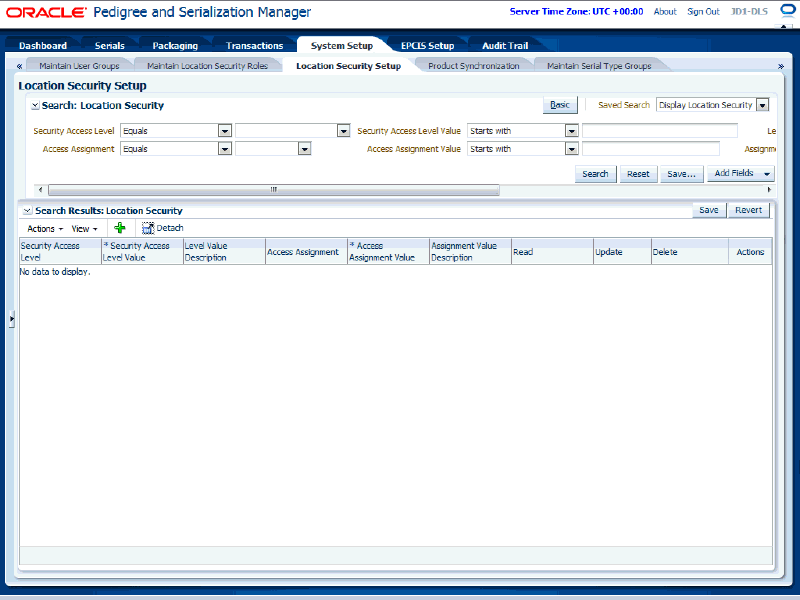The image size is (800, 600).
Task: Open the View menu in results toolbar
Action: [x=84, y=229]
